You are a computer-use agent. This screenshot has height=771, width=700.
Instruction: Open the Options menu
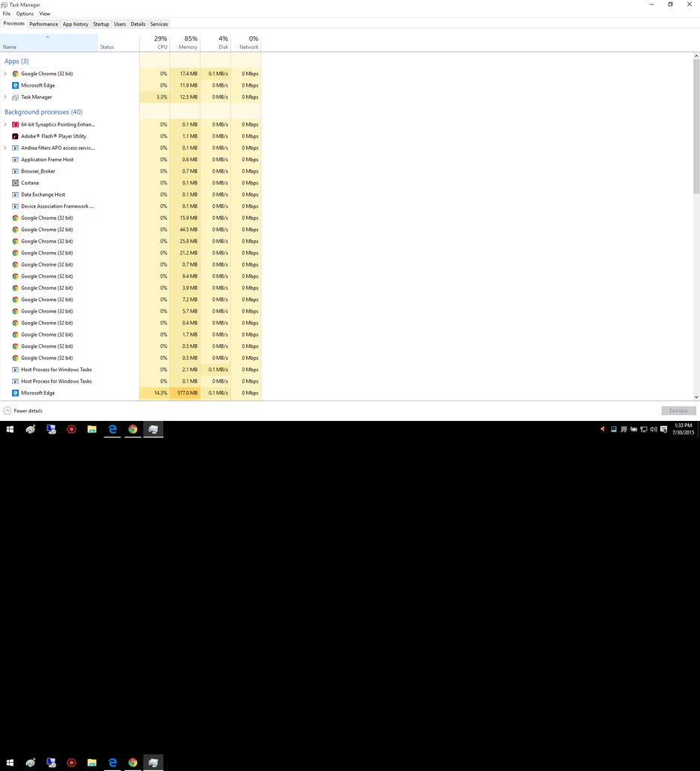pos(25,14)
